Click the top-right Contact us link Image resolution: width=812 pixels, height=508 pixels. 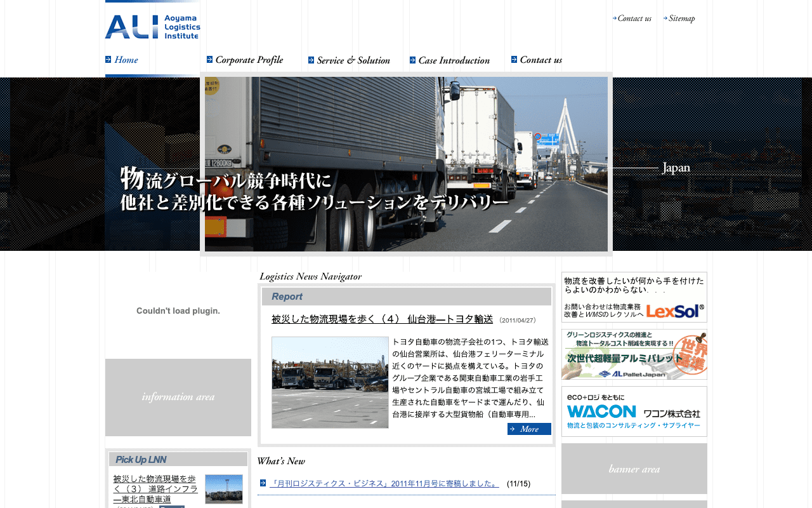(634, 18)
